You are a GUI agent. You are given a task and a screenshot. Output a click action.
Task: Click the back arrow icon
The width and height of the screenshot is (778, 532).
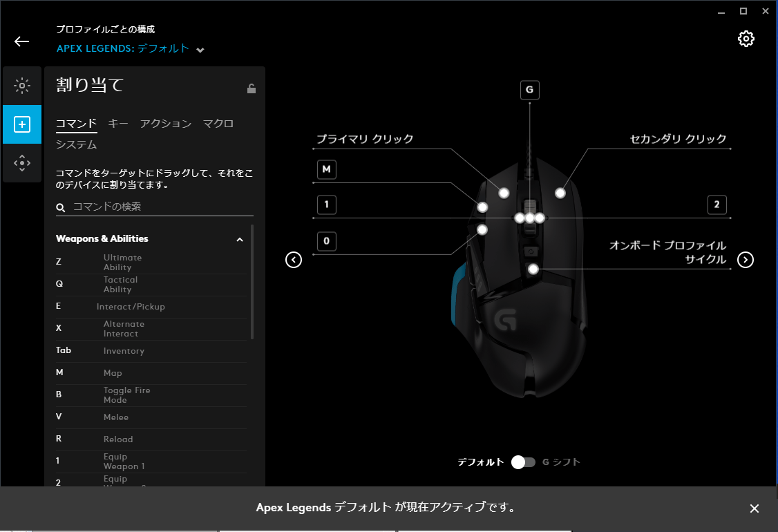coord(22,41)
